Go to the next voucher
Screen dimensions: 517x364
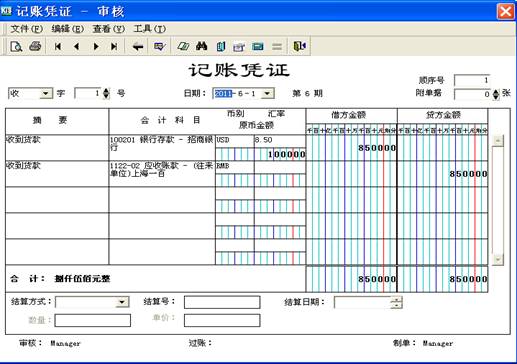click(x=96, y=46)
